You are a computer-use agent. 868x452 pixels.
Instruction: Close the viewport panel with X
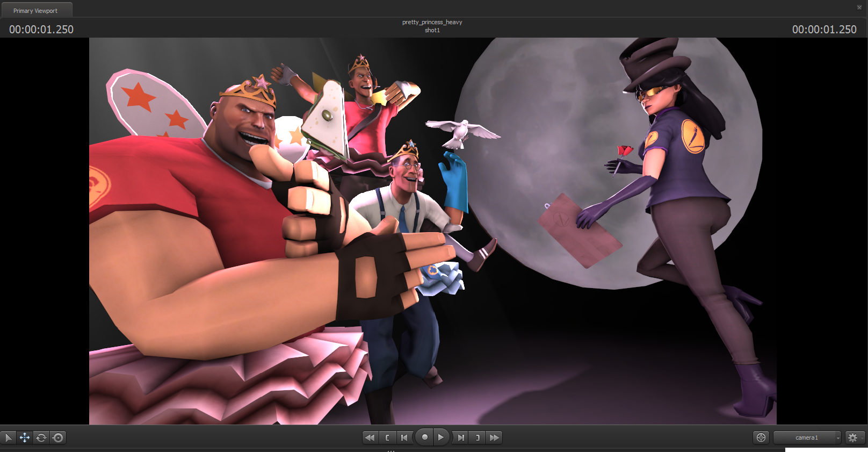[x=859, y=7]
